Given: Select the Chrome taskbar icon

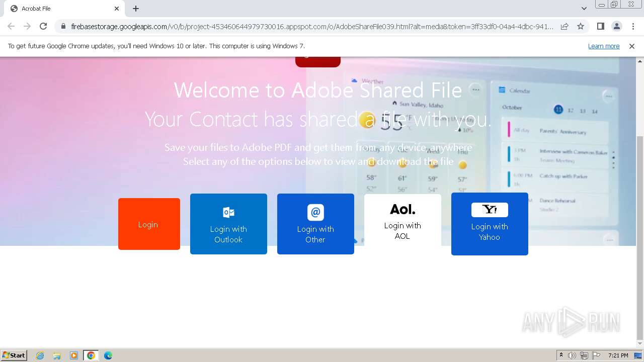Looking at the screenshot, I should pyautogui.click(x=91, y=355).
